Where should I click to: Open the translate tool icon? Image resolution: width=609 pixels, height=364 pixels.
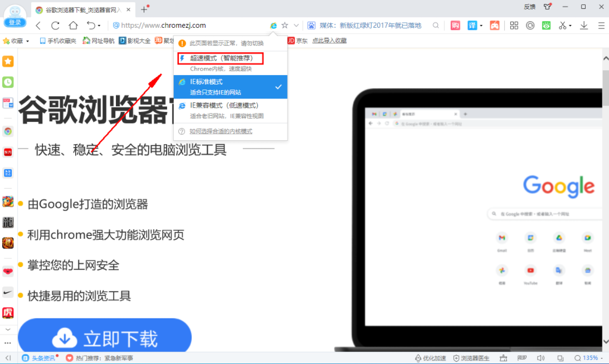coord(471,25)
